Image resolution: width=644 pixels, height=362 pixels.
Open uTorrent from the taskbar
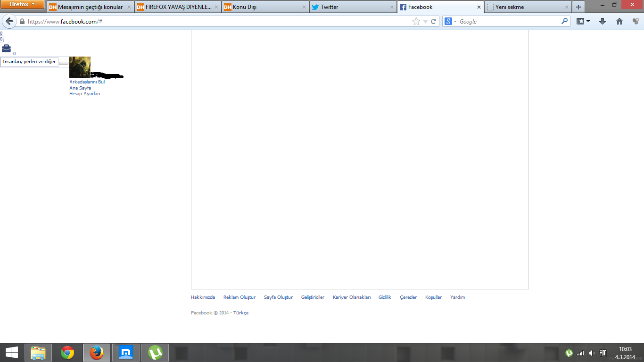(155, 353)
